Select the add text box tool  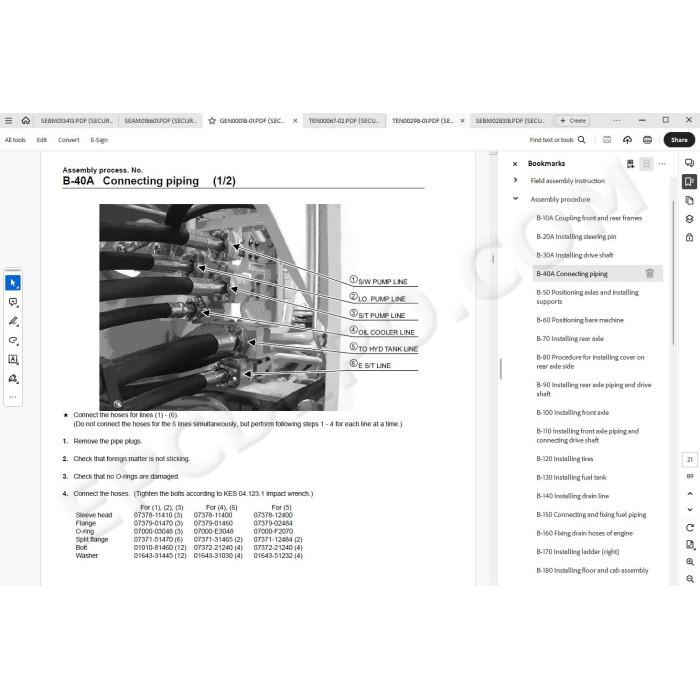click(13, 359)
